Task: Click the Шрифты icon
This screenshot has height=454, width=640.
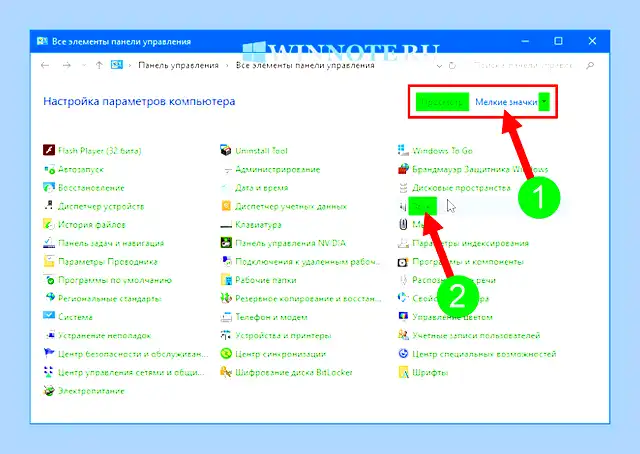Action: pos(403,372)
